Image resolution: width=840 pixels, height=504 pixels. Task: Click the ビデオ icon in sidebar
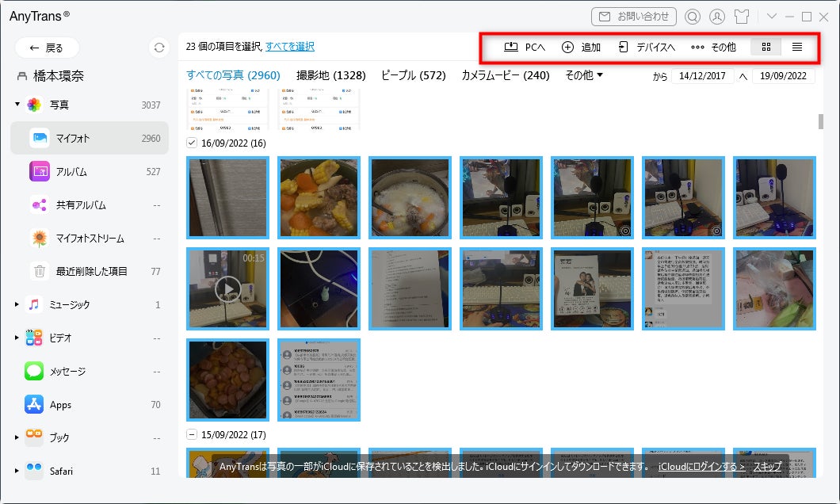[34, 338]
